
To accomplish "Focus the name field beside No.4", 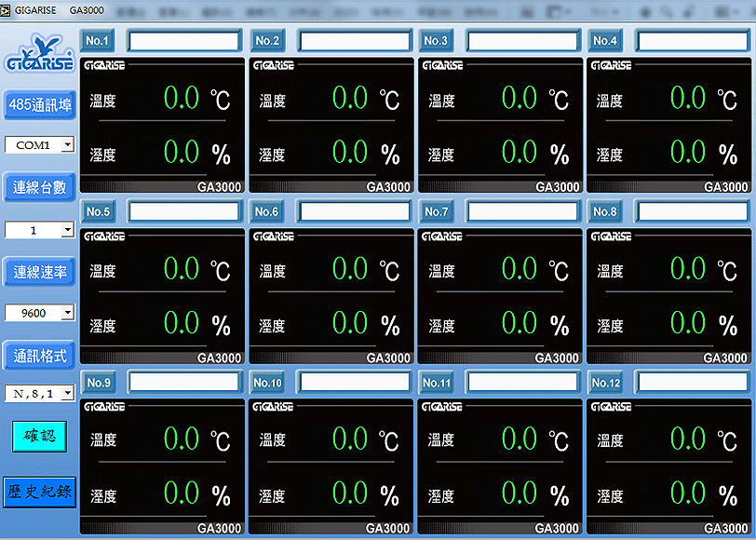I will click(x=693, y=41).
